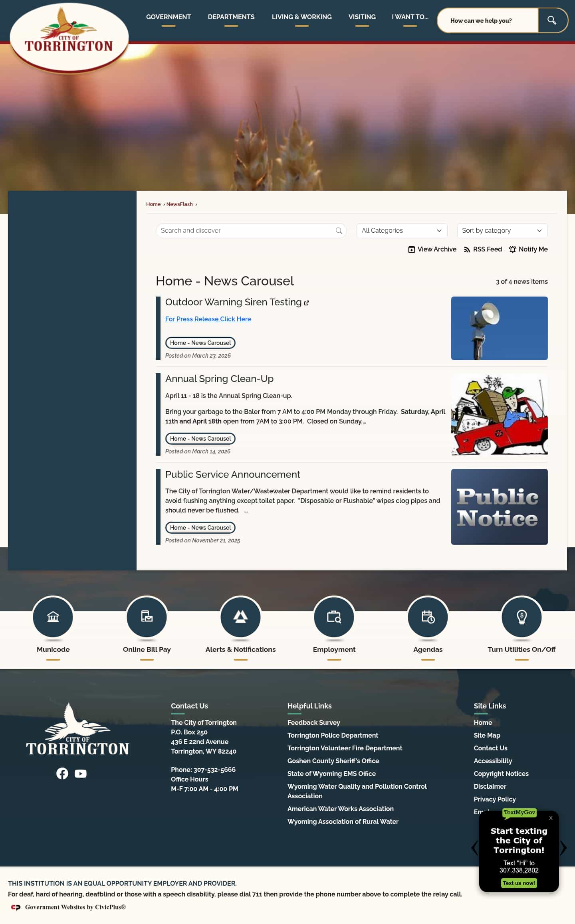This screenshot has height=924, width=575.
Task: Open the Facebook icon in the footer
Action: pyautogui.click(x=62, y=774)
